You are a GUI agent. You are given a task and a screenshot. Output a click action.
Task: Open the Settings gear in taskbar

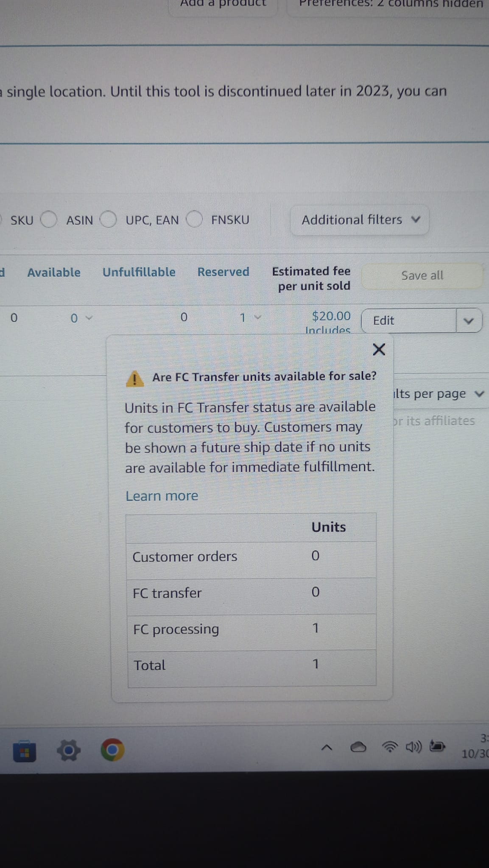click(69, 751)
